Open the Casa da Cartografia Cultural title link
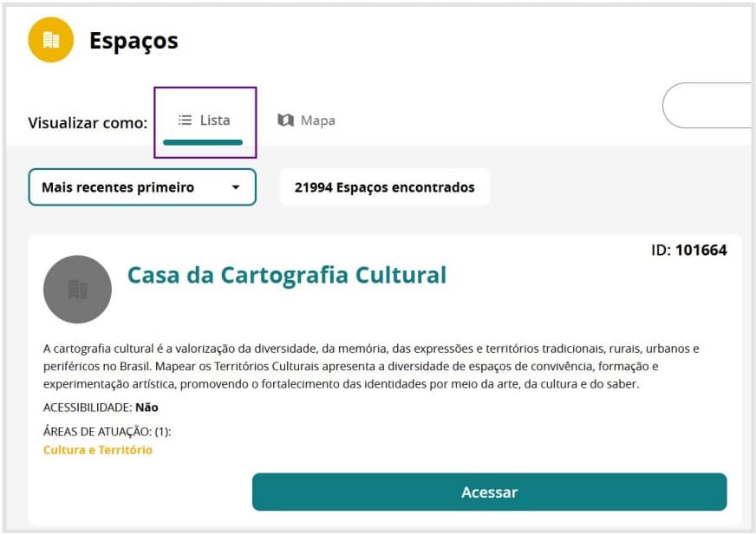 click(x=287, y=275)
